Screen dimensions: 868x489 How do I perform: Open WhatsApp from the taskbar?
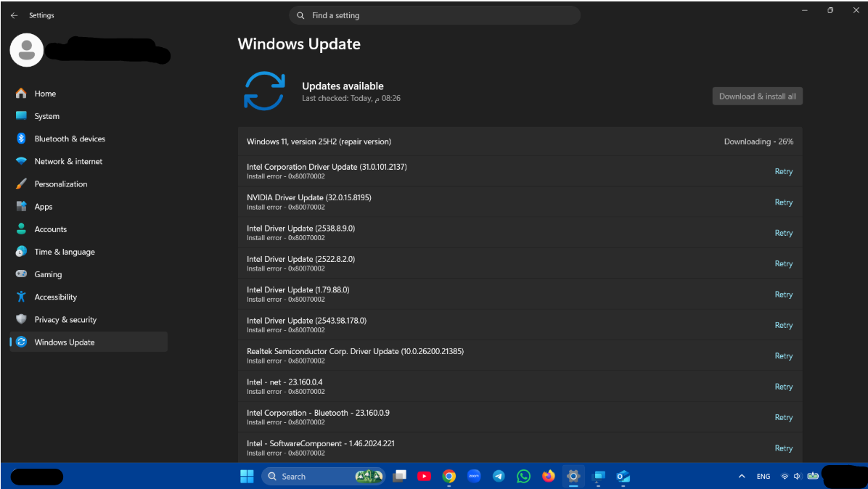pos(524,476)
